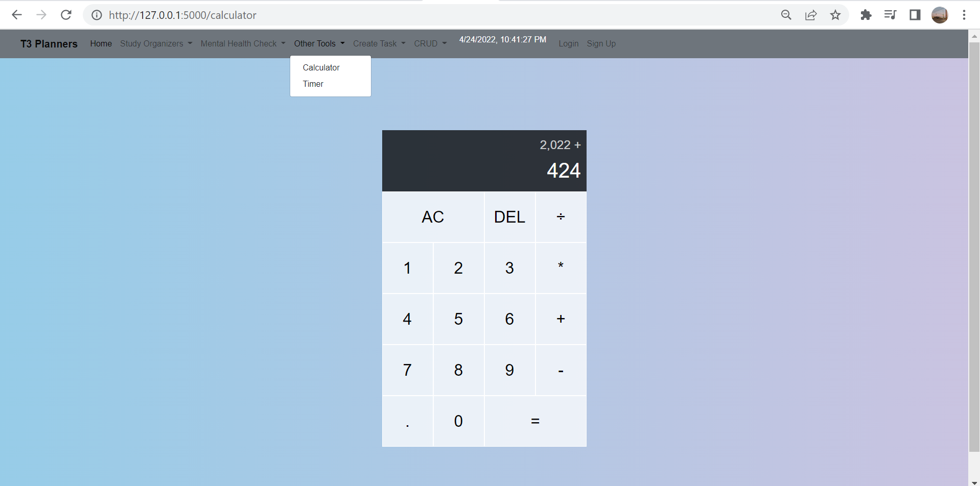
Task: Open the Sign Up page
Action: 601,44
